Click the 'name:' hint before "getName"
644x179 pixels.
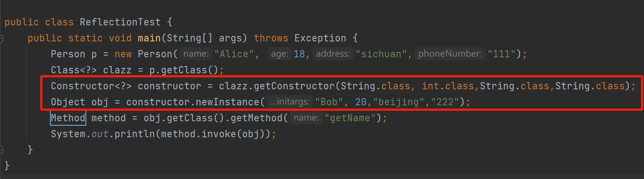coord(306,118)
